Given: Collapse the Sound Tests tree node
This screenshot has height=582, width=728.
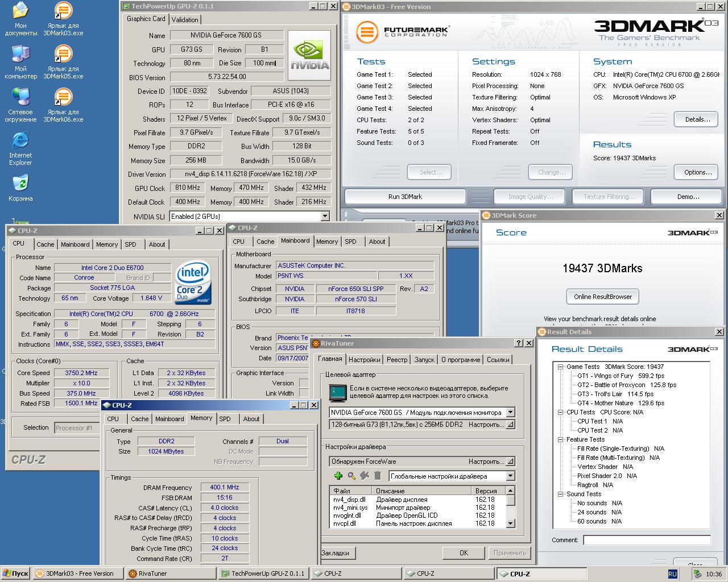Looking at the screenshot, I should [x=560, y=494].
